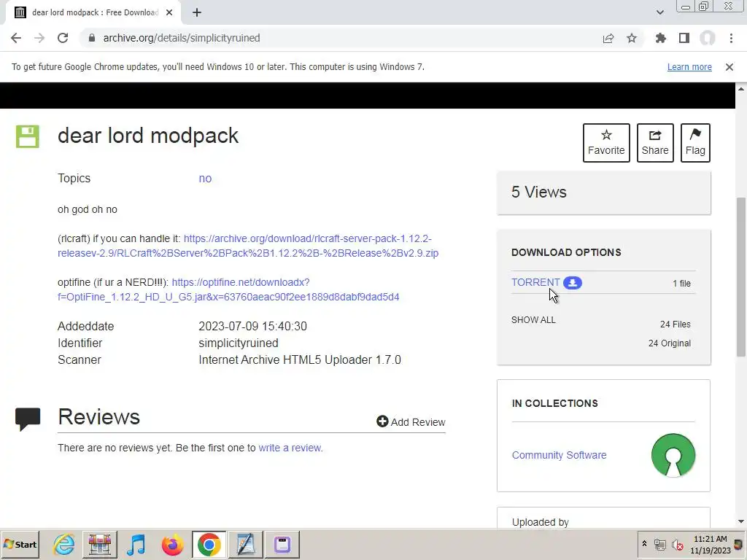Flag this item with the Flag button

pyautogui.click(x=695, y=143)
